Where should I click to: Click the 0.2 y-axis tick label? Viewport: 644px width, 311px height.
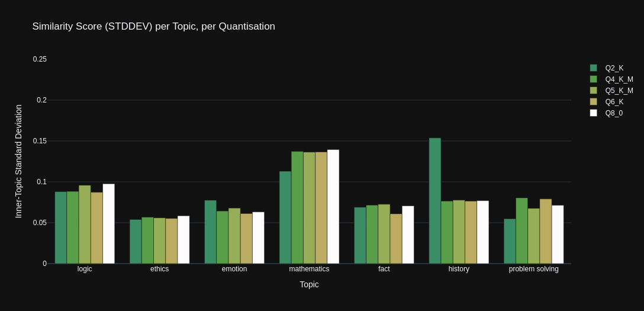(x=42, y=100)
